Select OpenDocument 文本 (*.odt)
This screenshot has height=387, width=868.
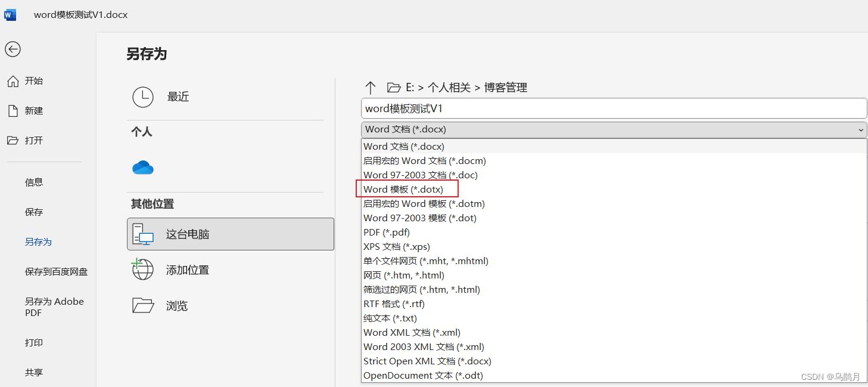[x=614, y=375]
